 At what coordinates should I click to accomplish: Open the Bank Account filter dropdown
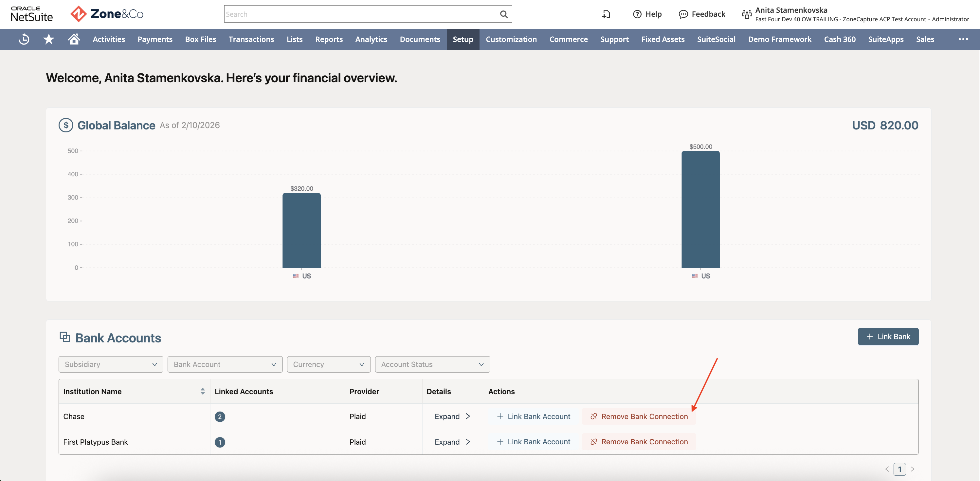click(225, 364)
